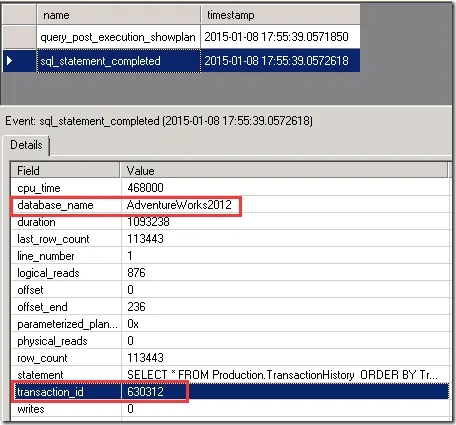
Task: Click the 'Value' column header
Action: [x=284, y=171]
